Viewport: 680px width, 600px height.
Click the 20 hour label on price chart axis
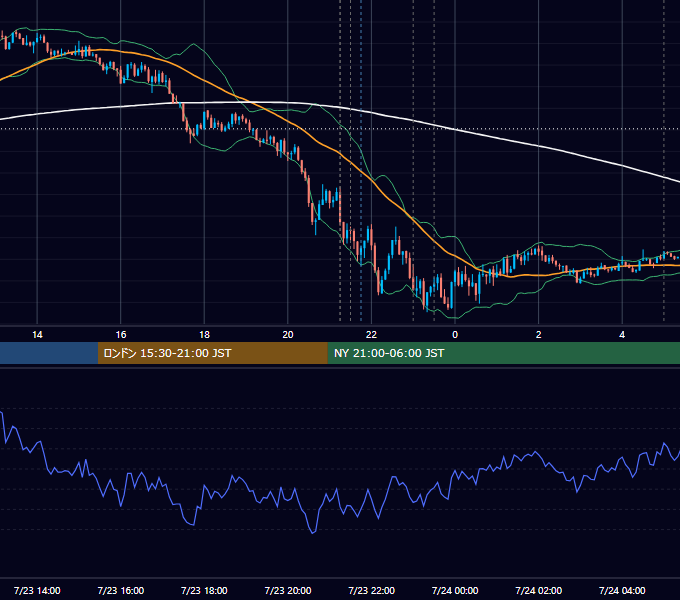[x=288, y=335]
